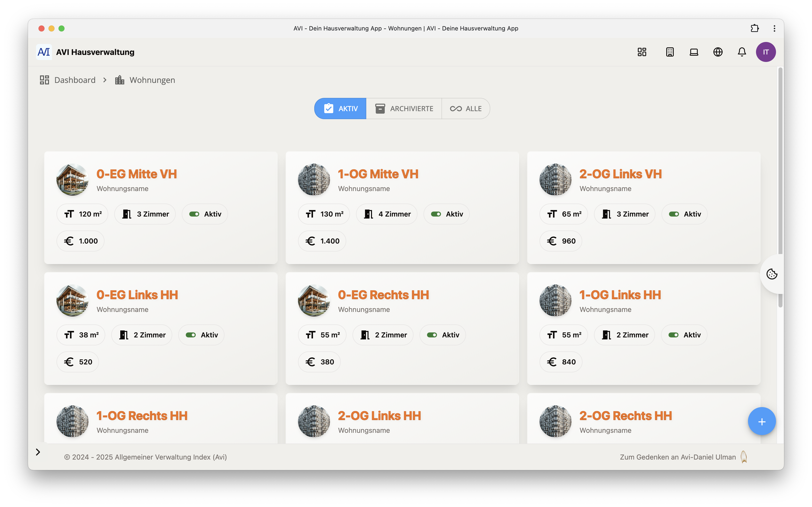Click the browser extensions puzzle icon
Screen dimensions: 812x507
coord(754,28)
